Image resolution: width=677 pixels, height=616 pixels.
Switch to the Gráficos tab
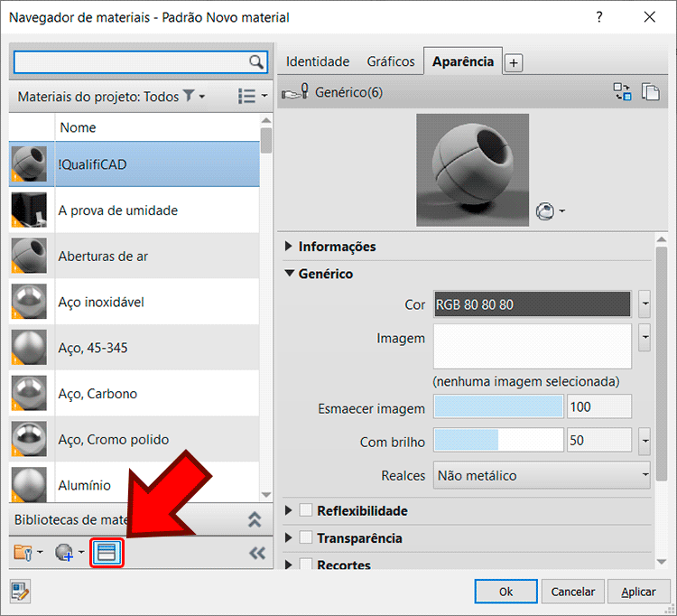tap(391, 61)
